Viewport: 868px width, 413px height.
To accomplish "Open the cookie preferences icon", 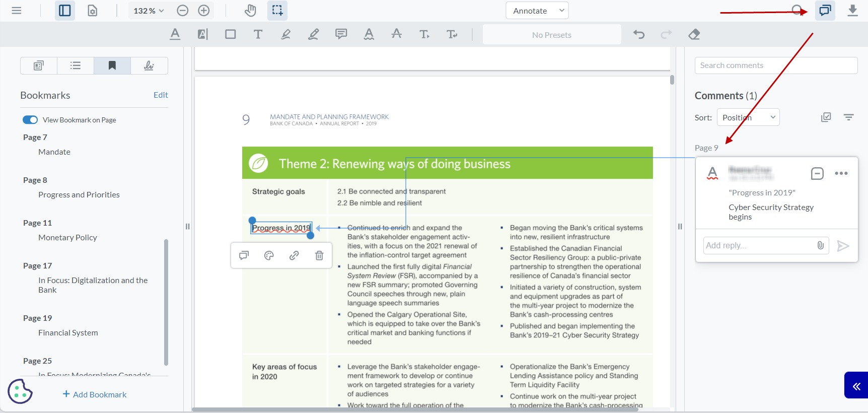I will (20, 391).
